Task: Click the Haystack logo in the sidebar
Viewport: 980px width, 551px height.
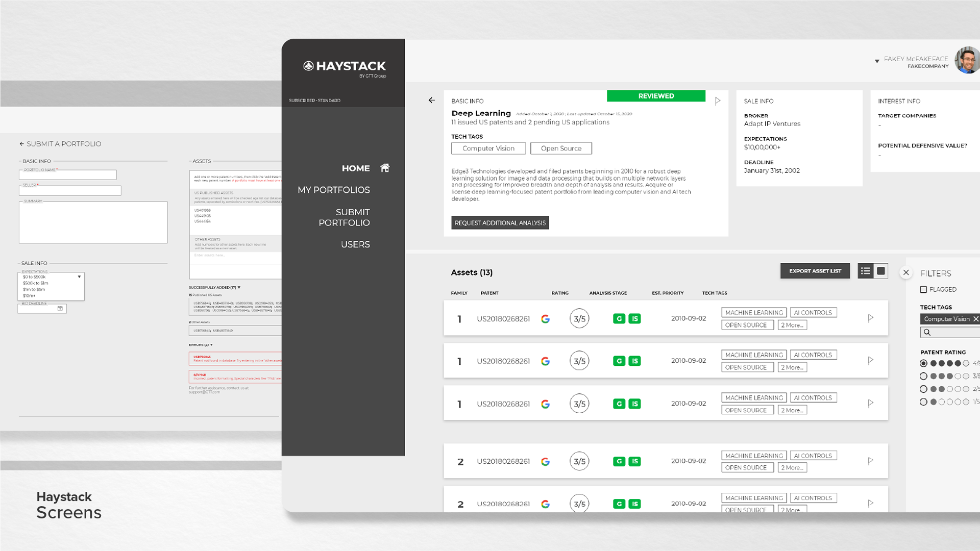Action: click(345, 68)
